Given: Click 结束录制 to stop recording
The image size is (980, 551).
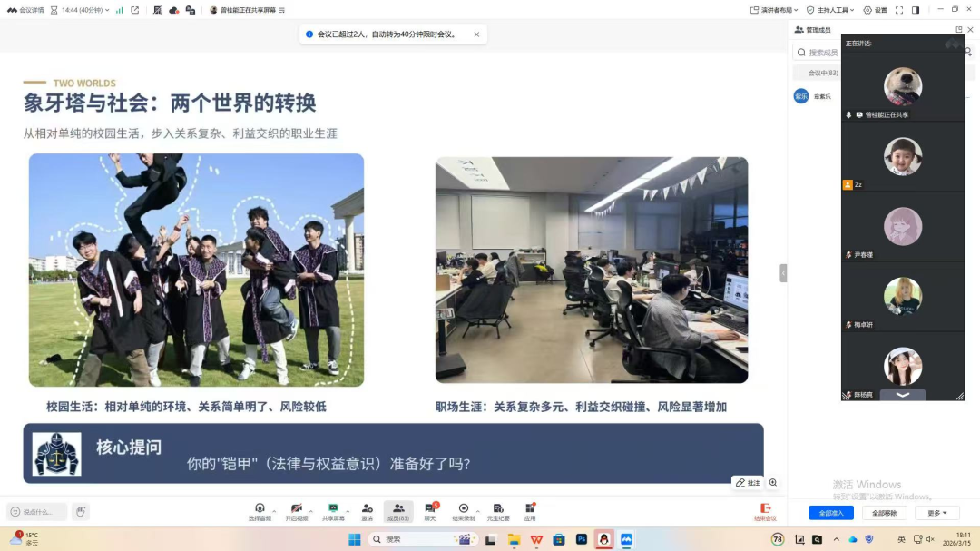Looking at the screenshot, I should pos(464,510).
